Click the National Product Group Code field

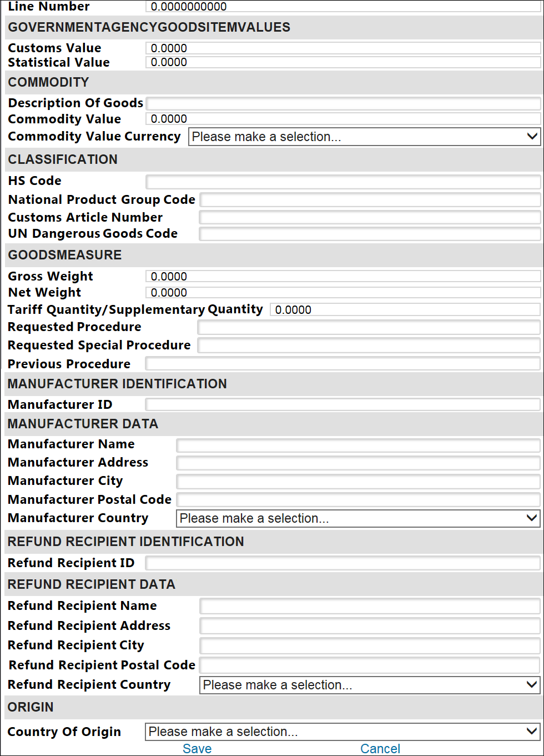coord(370,200)
